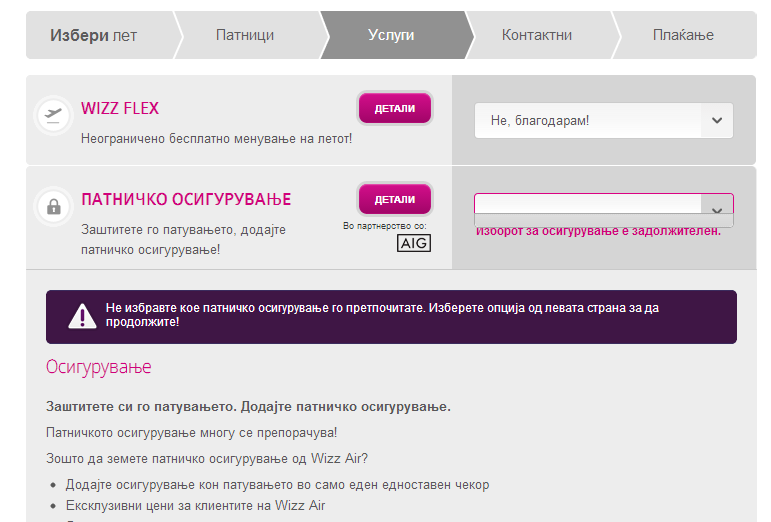This screenshot has height=522, width=771.
Task: Click the 'Не избравте кое патничко осигурување' alert
Action: [x=391, y=317]
